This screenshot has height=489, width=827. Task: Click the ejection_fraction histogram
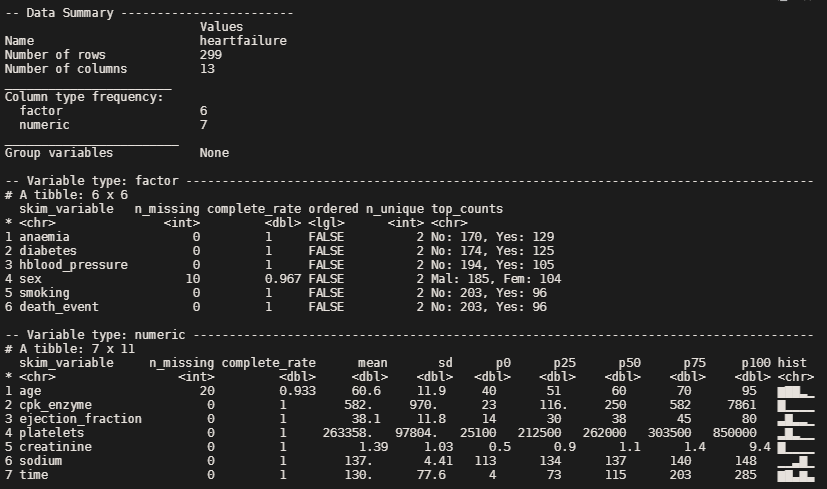pyautogui.click(x=796, y=419)
